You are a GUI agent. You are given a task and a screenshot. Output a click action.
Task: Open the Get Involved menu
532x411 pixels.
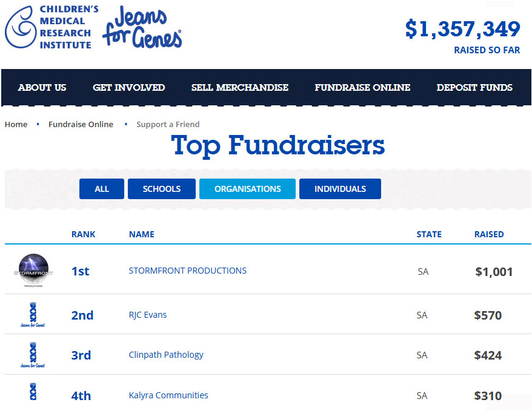pos(129,87)
